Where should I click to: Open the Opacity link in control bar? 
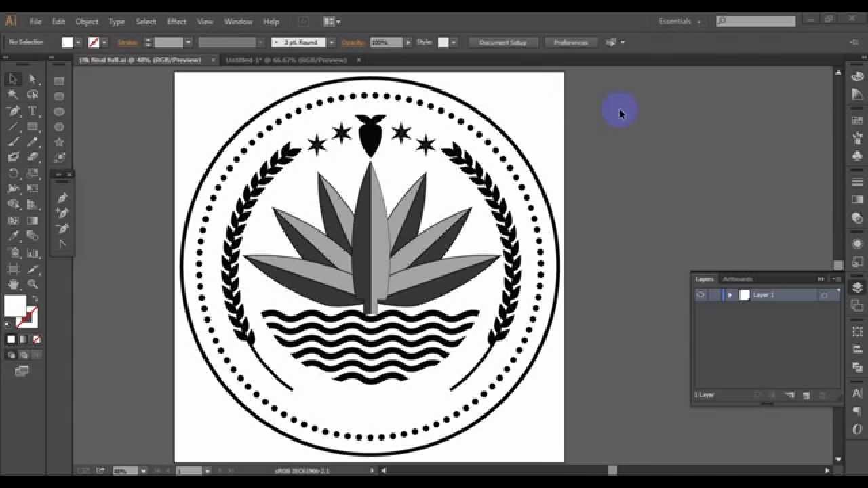(x=353, y=43)
